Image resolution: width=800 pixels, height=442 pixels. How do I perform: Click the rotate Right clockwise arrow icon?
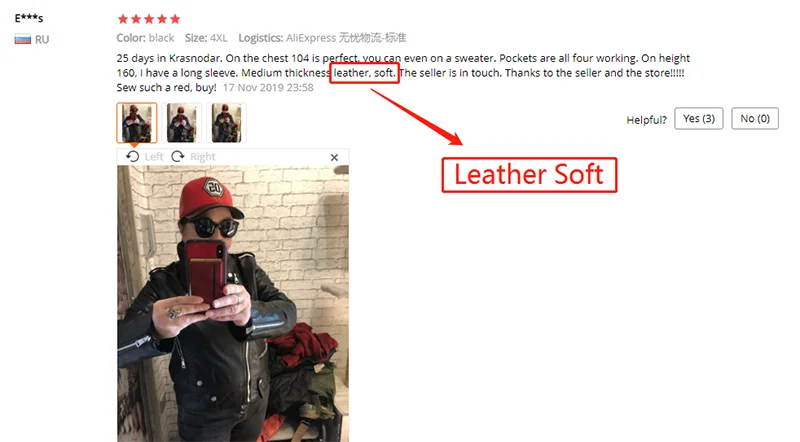[x=178, y=157]
